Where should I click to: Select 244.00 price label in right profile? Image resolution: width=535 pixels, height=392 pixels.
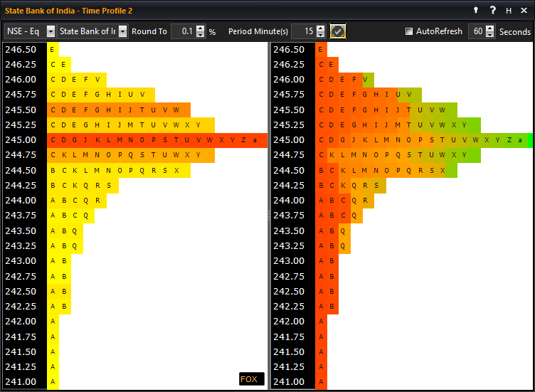tap(289, 201)
